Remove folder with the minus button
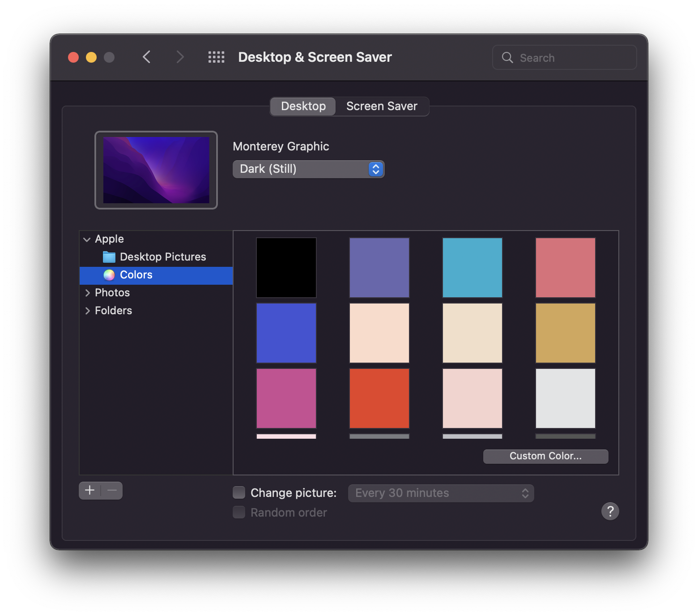 click(x=112, y=490)
